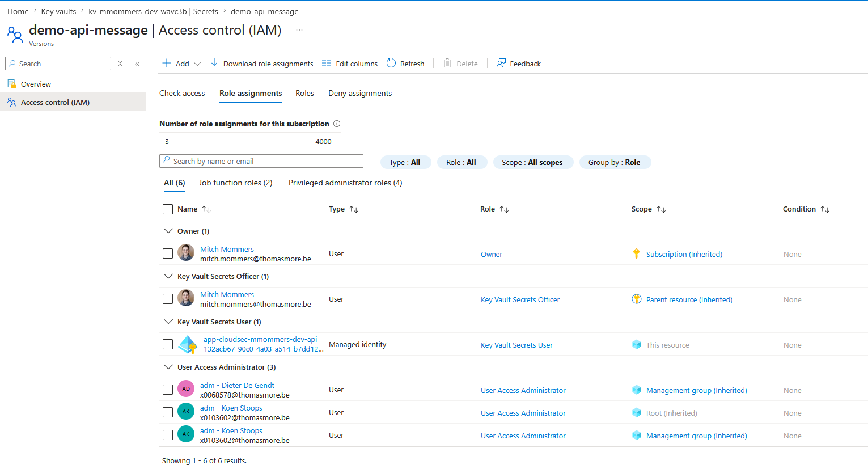This screenshot has width=868, height=469.
Task: Open the ellipsis more options next to title
Action: (299, 30)
